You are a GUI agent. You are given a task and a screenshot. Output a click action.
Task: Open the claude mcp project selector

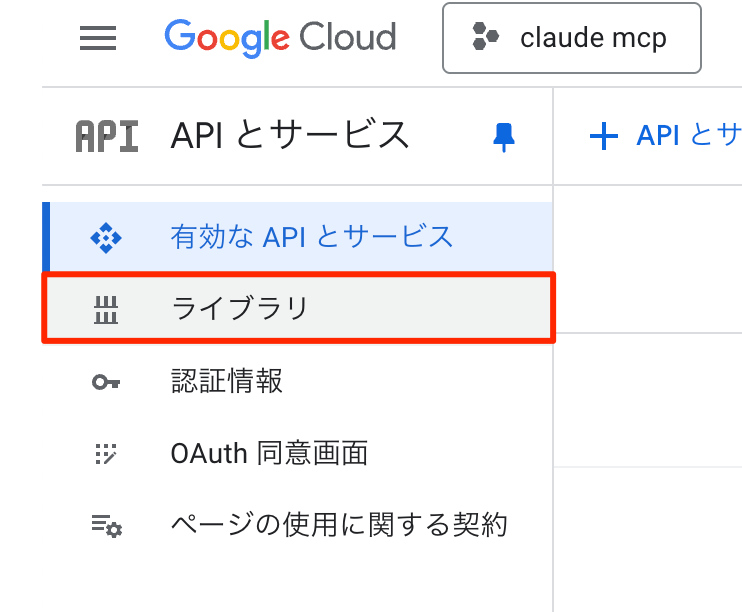pyautogui.click(x=571, y=38)
